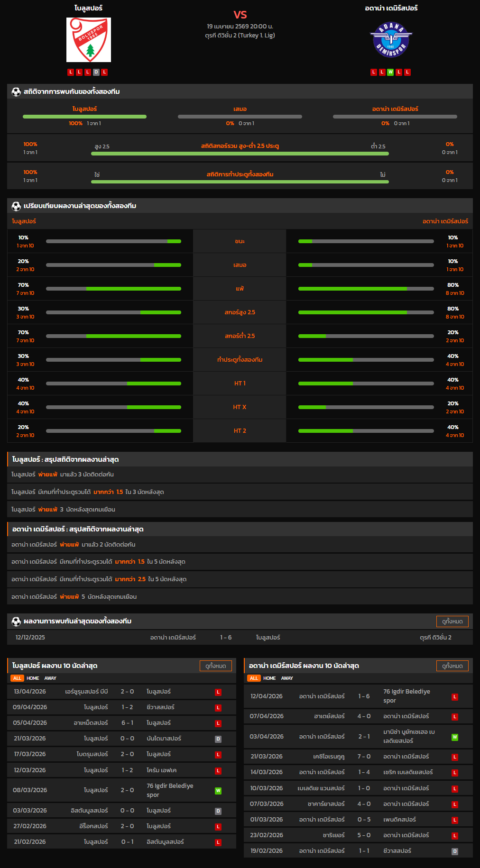Select ALL tab in Boluspor last 10 matches

tap(18, 678)
